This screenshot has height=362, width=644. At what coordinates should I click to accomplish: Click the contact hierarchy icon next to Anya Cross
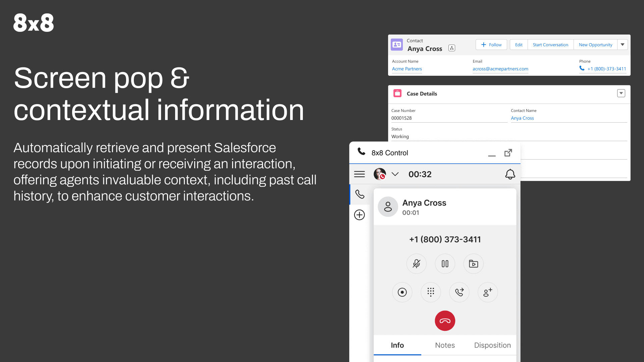tap(452, 48)
